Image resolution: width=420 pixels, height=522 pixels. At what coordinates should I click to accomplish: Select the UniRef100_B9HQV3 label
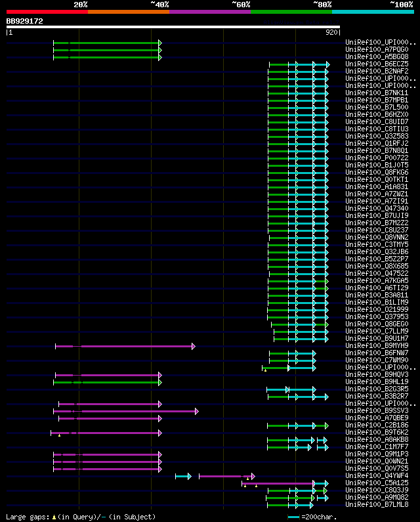(377, 374)
